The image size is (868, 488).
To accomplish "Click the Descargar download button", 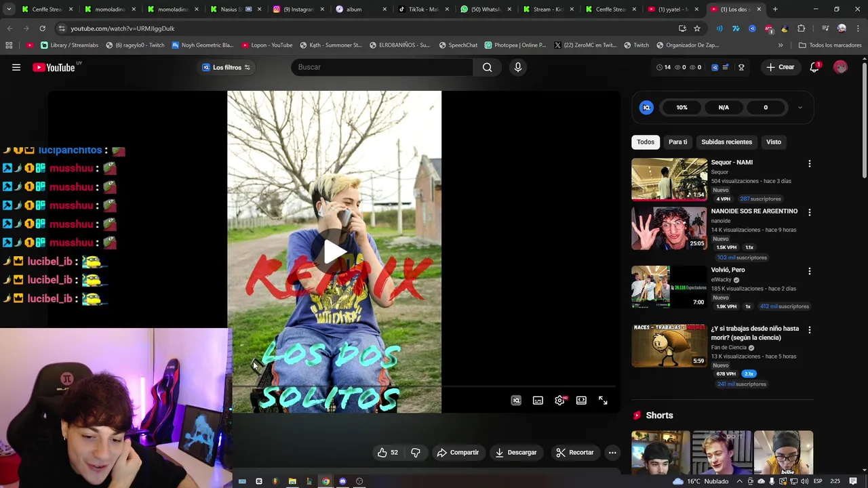I will (516, 452).
